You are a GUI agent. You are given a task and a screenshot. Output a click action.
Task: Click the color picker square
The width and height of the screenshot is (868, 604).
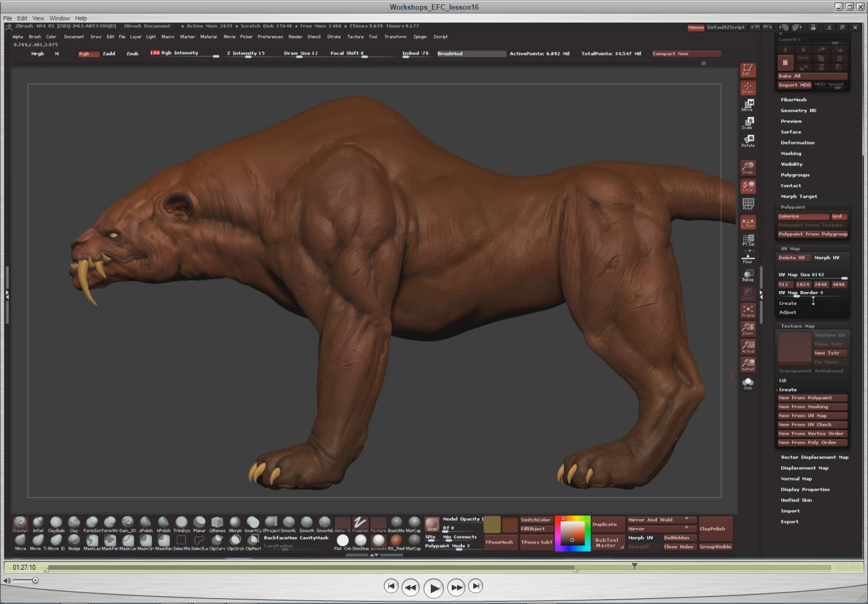coord(573,534)
